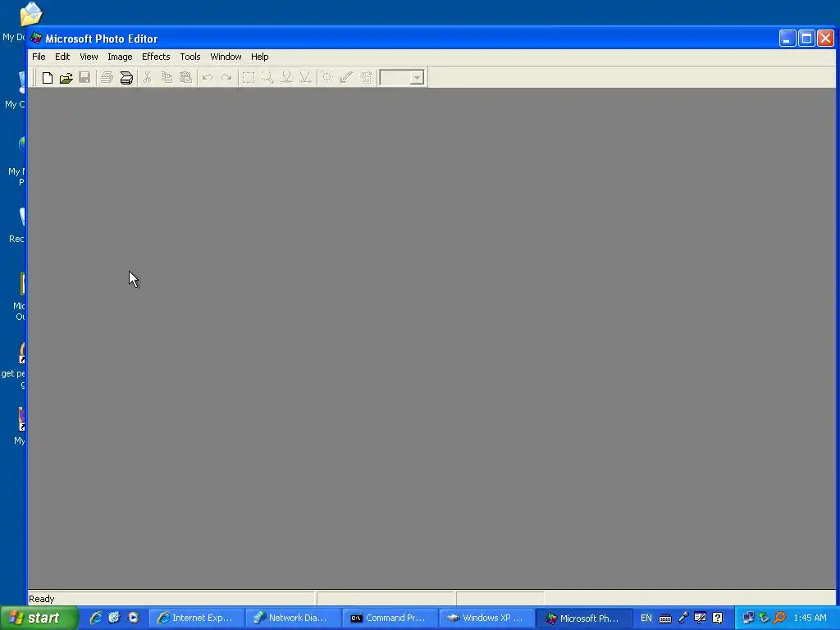This screenshot has width=840, height=630.
Task: Click the Smudge tool icon
Action: click(x=286, y=78)
